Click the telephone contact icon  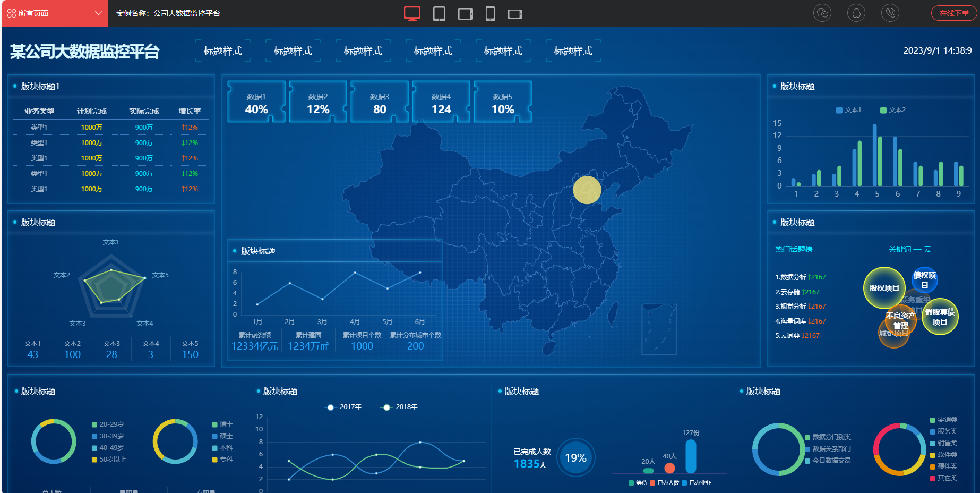(890, 13)
